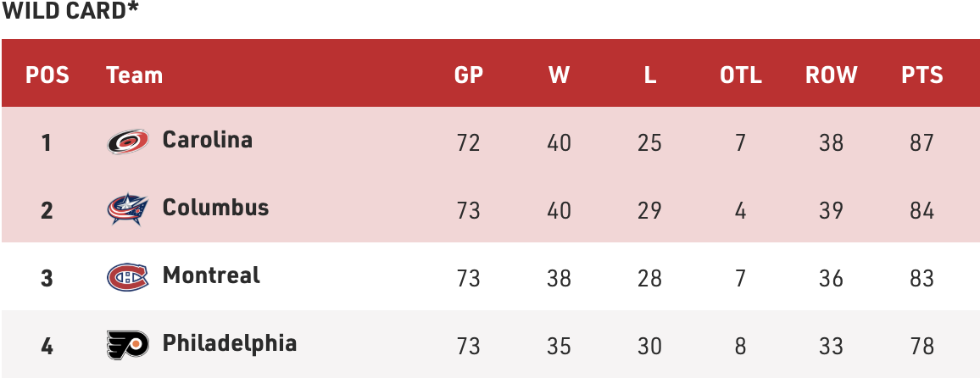Open the Carolina team link
980x378 pixels.
coord(208,139)
